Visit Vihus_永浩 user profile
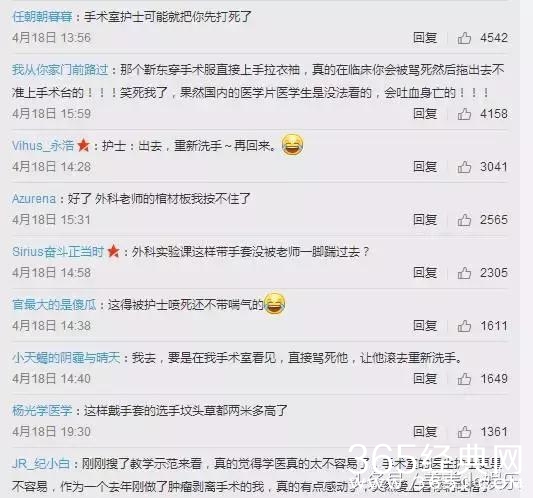Viewport: 533px width, 498px height. tap(43, 145)
